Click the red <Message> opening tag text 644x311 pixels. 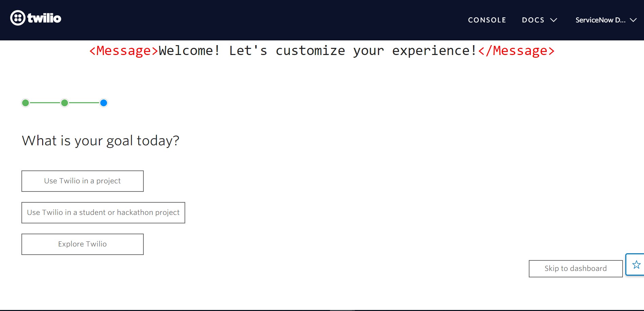[123, 51]
